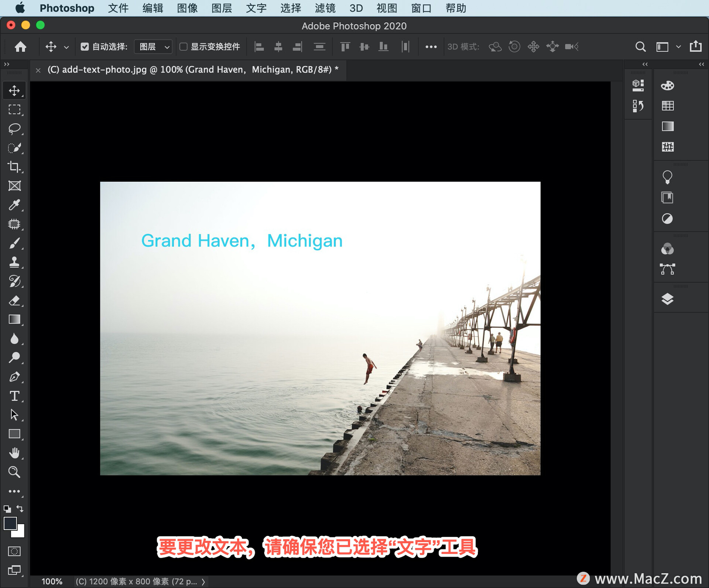The height and width of the screenshot is (588, 709).
Task: Toggle Quick Mask mode
Action: click(x=14, y=551)
